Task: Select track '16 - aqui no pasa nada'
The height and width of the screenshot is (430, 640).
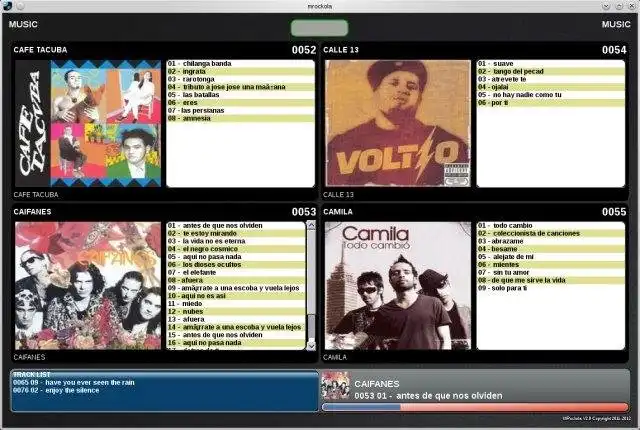Action: click(236, 343)
